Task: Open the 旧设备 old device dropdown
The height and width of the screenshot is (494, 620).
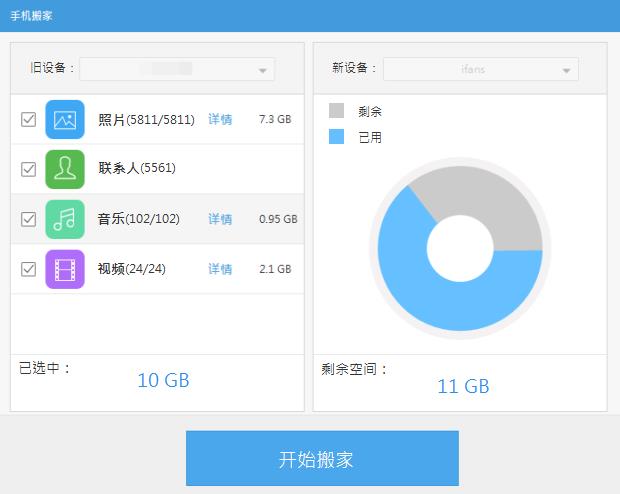Action: tap(177, 69)
